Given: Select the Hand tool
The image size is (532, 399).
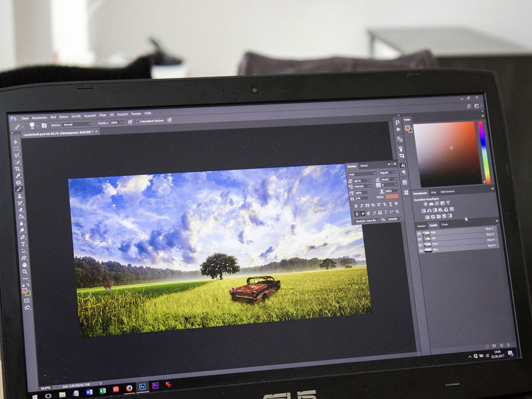Looking at the screenshot, I should 24,265.
